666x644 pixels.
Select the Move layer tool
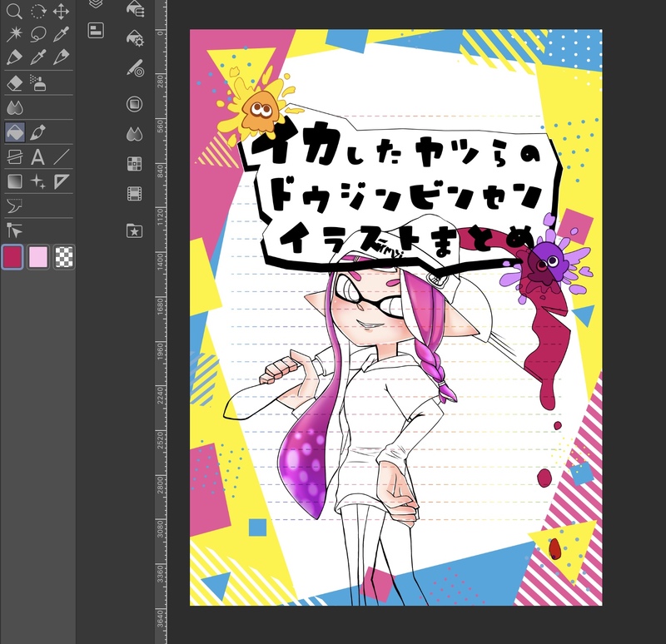(61, 11)
